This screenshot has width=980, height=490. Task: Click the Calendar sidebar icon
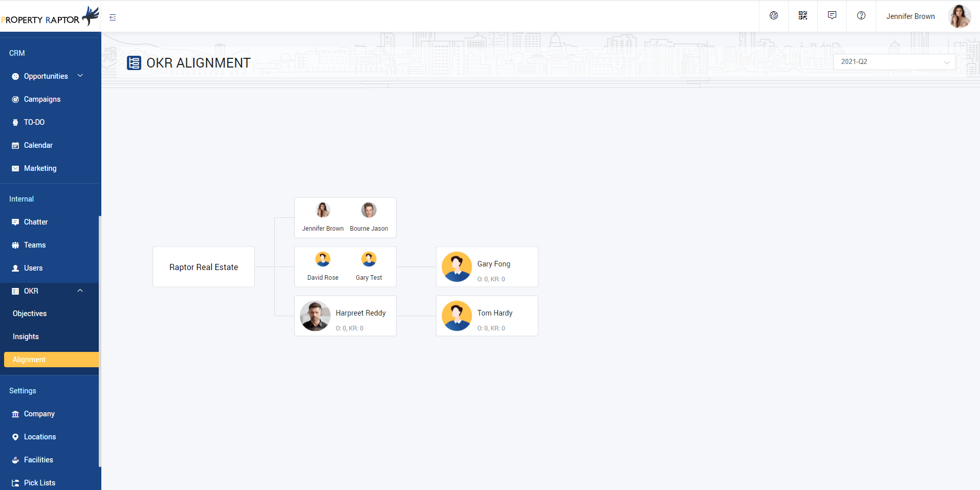point(15,145)
